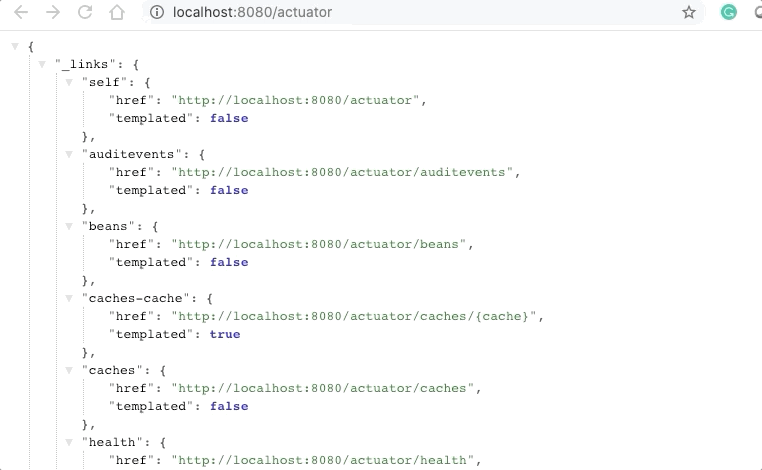Collapse the "beans" node

(69, 227)
